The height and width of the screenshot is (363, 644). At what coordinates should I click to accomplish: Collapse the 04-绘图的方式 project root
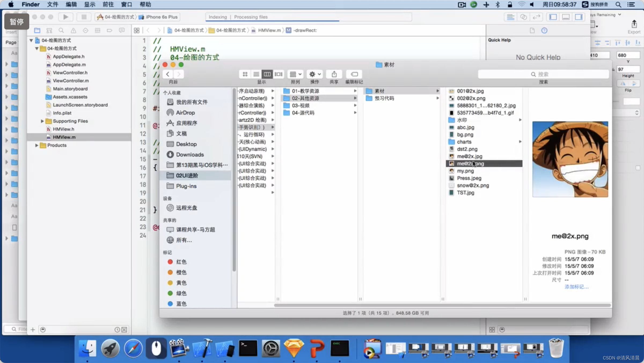[31, 40]
